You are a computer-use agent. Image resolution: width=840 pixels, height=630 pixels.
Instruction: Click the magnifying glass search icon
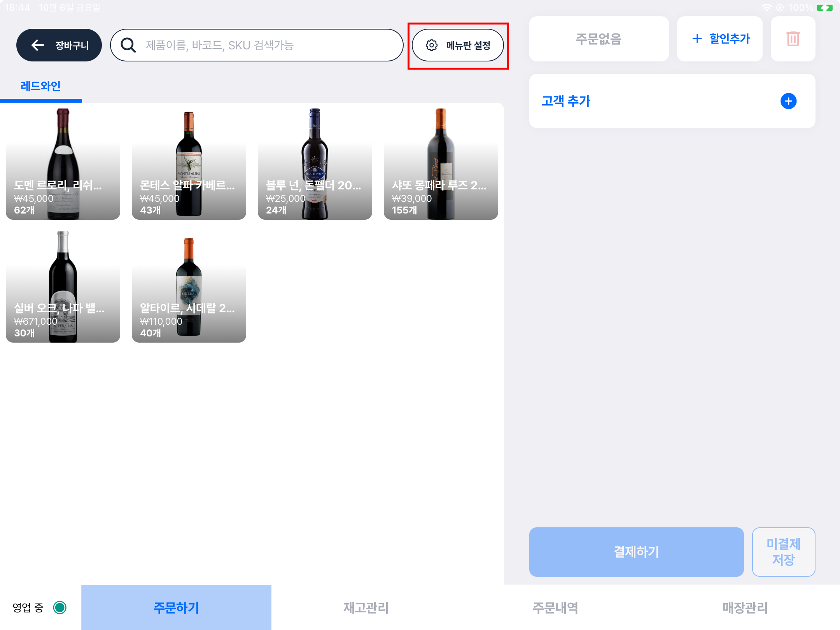click(128, 45)
